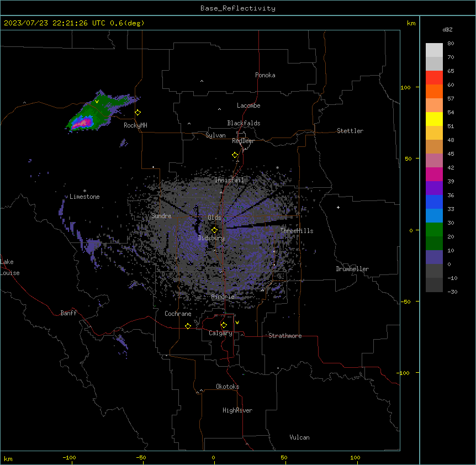Click the Sundre label
476x465 pixels.
(x=161, y=216)
